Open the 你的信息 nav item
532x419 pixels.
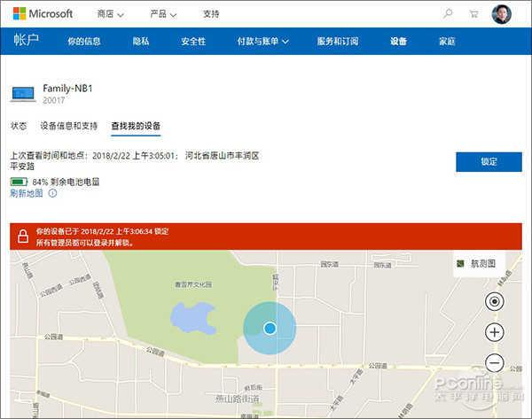[84, 42]
